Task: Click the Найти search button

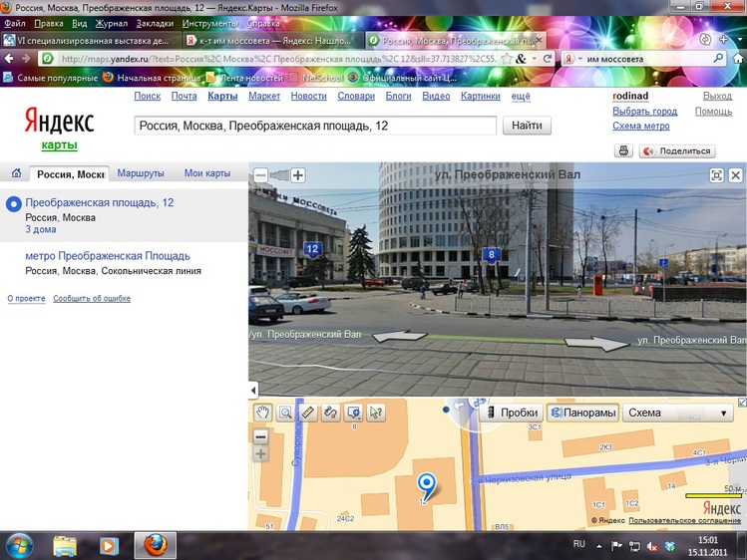Action: coord(527,126)
